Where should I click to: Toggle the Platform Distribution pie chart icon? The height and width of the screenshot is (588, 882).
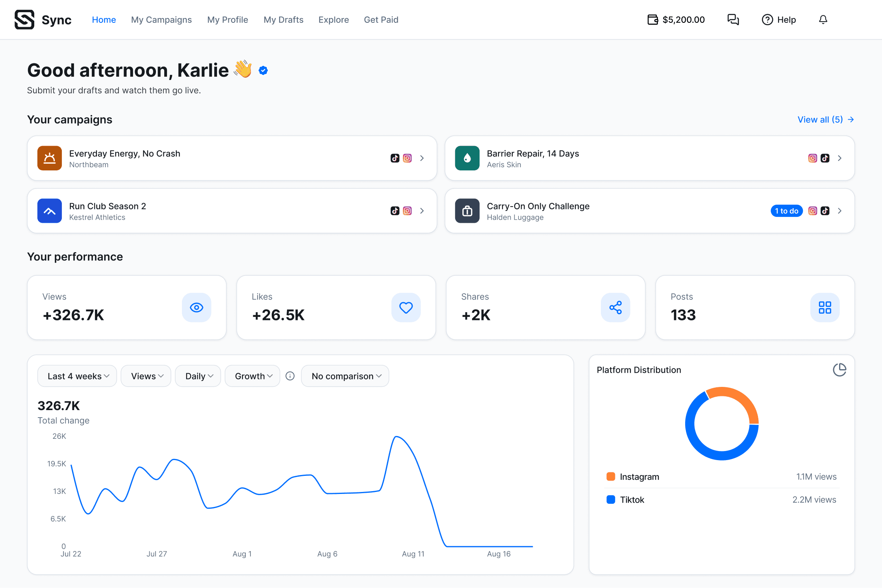click(x=839, y=370)
